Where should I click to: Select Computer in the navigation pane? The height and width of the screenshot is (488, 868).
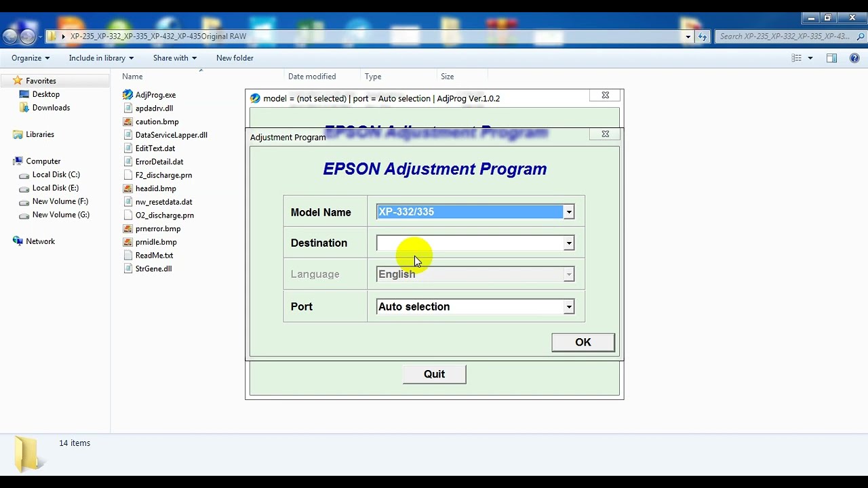(43, 161)
